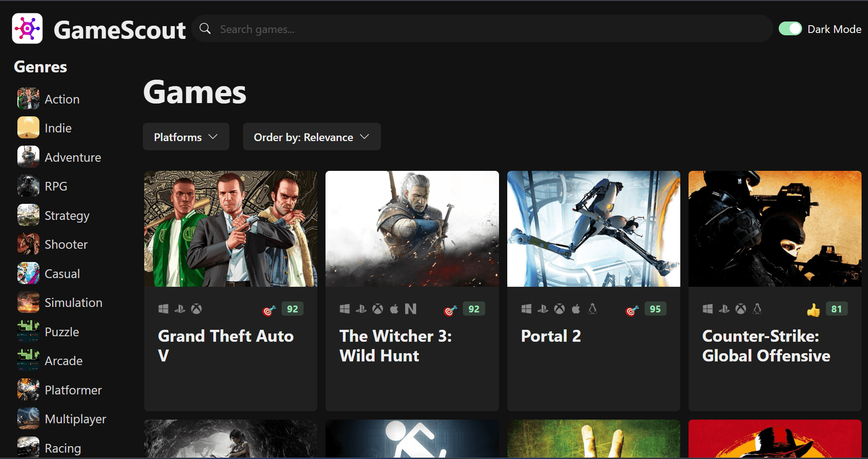
Task: Open Platformer genre link
Action: (73, 390)
